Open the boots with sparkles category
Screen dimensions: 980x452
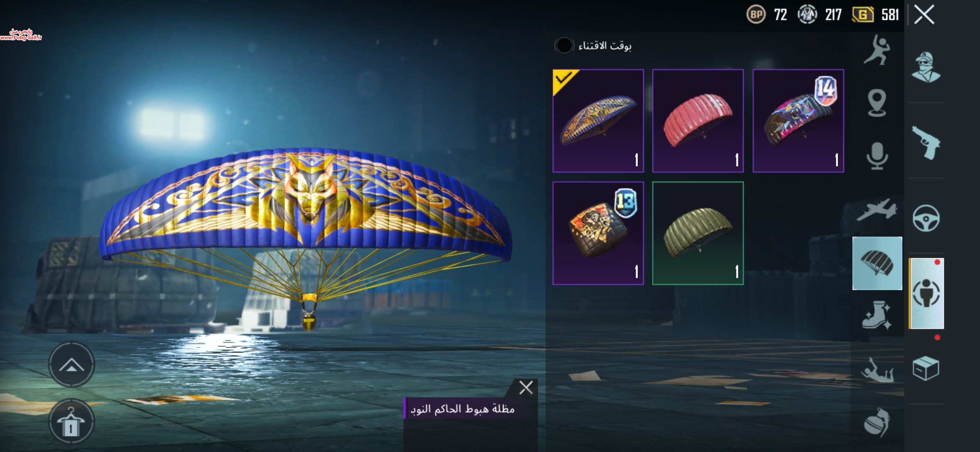(877, 315)
